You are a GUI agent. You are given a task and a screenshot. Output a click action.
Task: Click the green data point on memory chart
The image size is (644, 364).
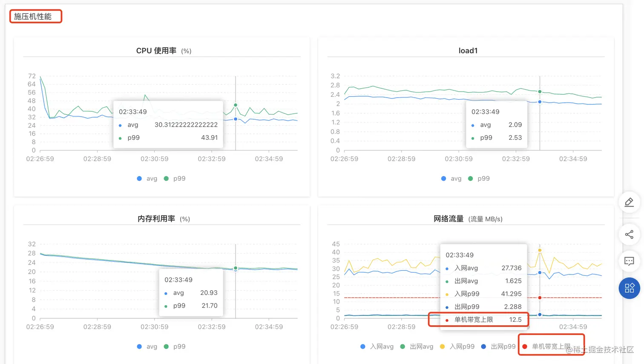click(x=236, y=268)
